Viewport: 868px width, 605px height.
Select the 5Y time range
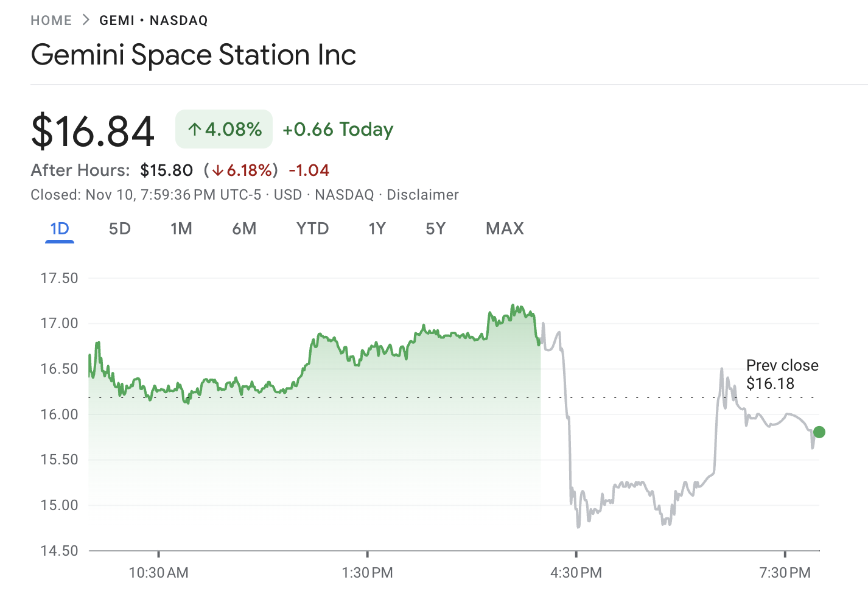[x=435, y=228]
